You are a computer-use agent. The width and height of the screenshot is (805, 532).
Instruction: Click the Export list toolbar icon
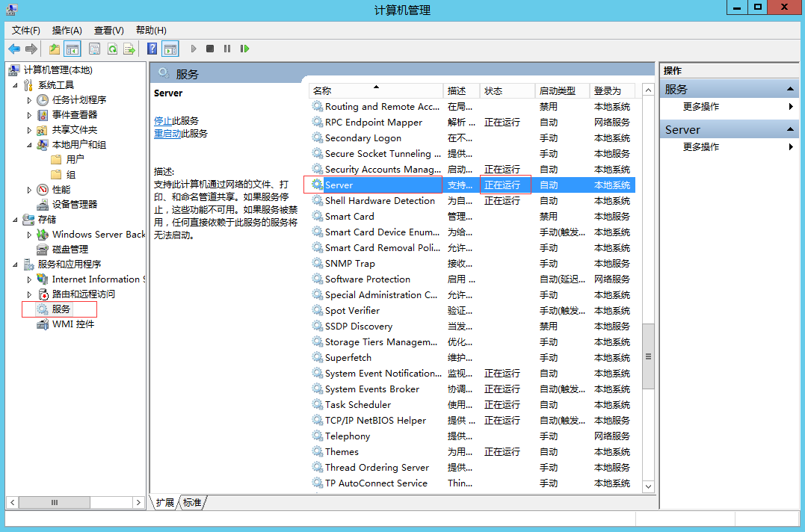pos(129,49)
